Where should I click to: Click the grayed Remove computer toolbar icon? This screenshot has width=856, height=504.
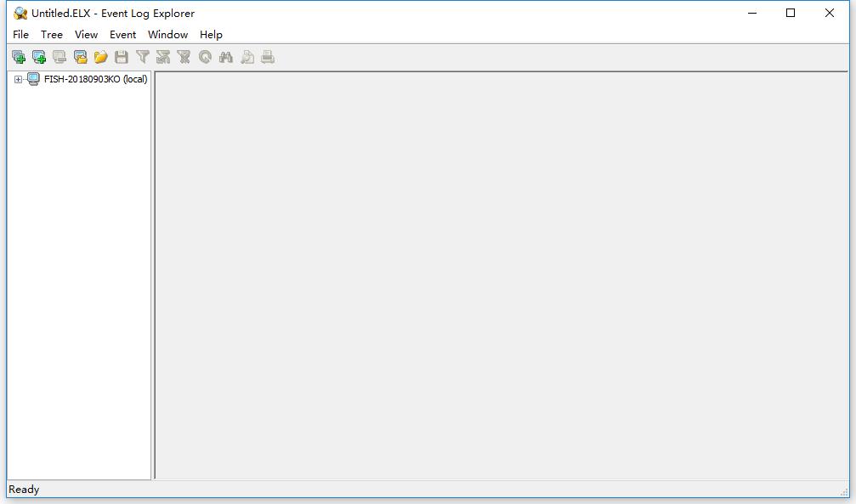tap(60, 57)
